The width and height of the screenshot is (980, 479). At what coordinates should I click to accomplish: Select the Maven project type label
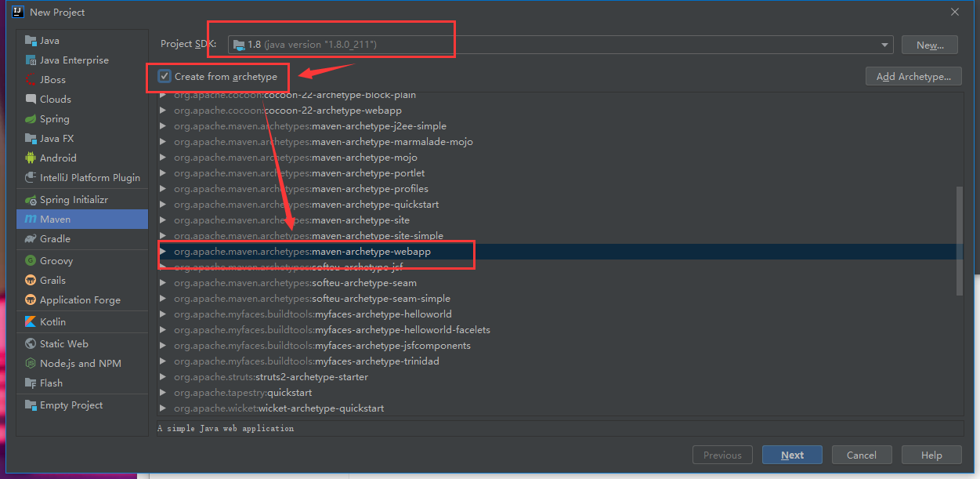(55, 220)
